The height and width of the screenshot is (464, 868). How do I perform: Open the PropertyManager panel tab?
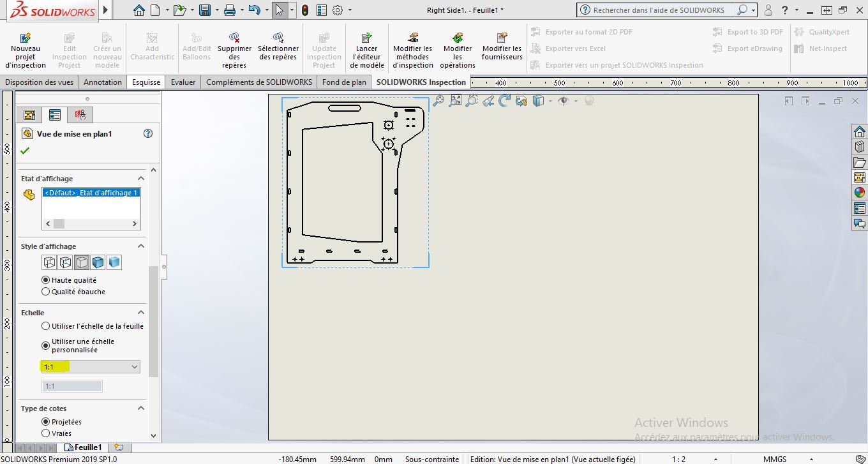coord(55,115)
